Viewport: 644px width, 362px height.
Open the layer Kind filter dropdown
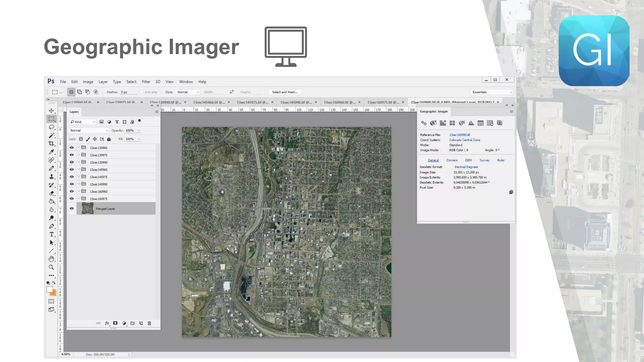[83, 122]
